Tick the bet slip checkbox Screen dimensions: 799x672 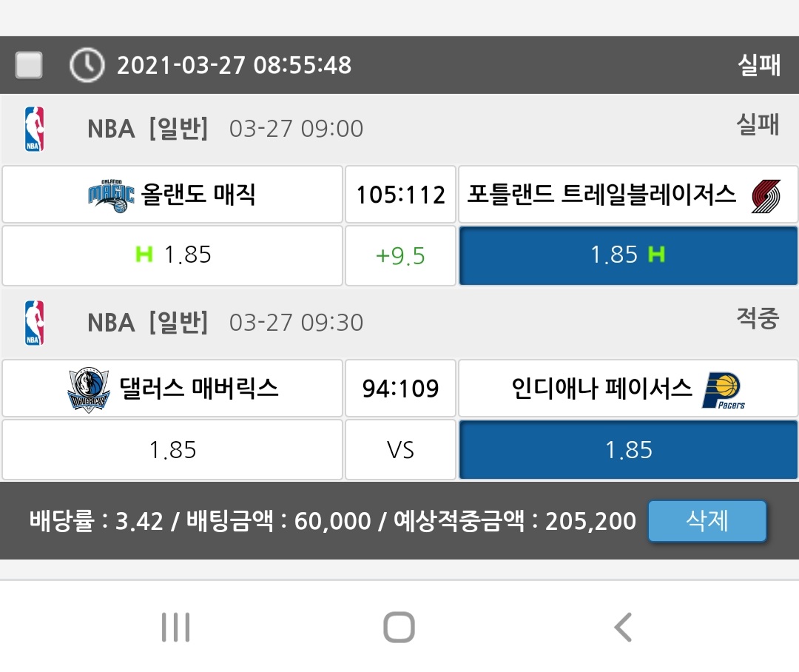pos(29,65)
